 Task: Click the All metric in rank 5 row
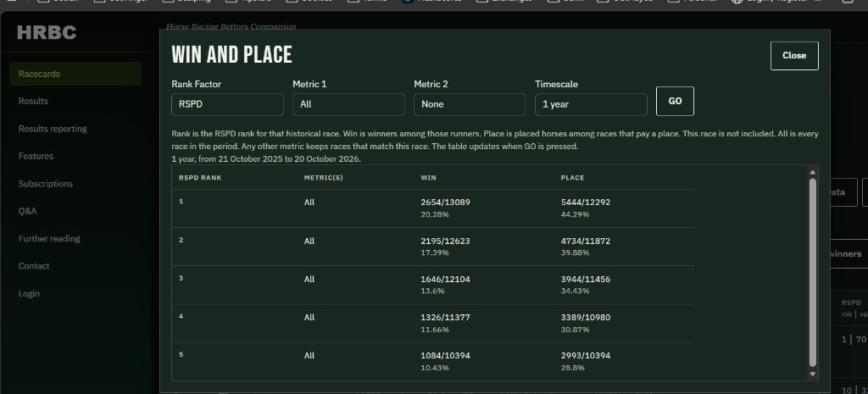[309, 356]
